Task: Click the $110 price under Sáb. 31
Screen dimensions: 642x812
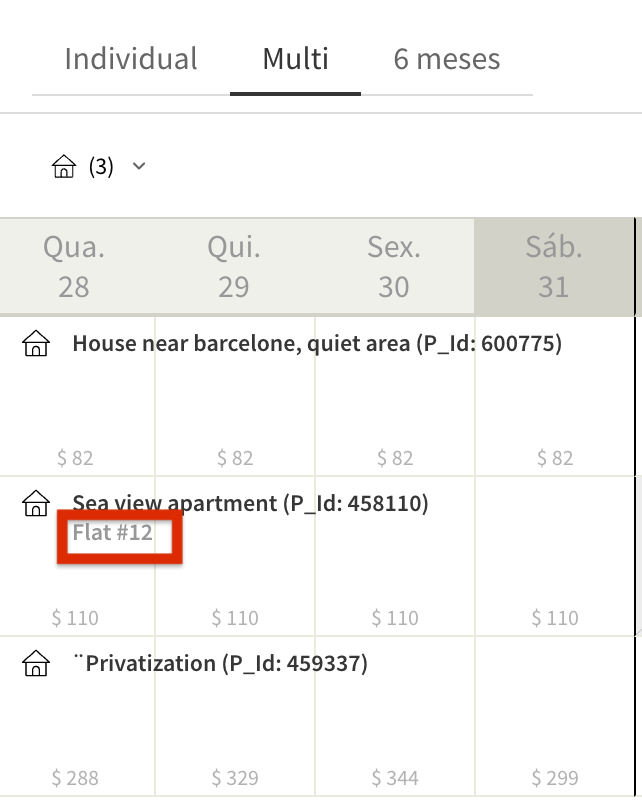Action: tap(555, 618)
